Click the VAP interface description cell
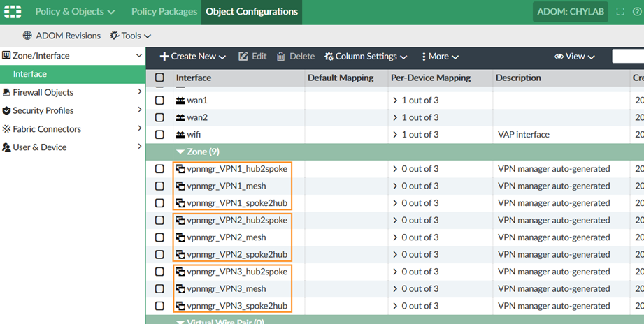This screenshot has height=324, width=644. click(523, 135)
